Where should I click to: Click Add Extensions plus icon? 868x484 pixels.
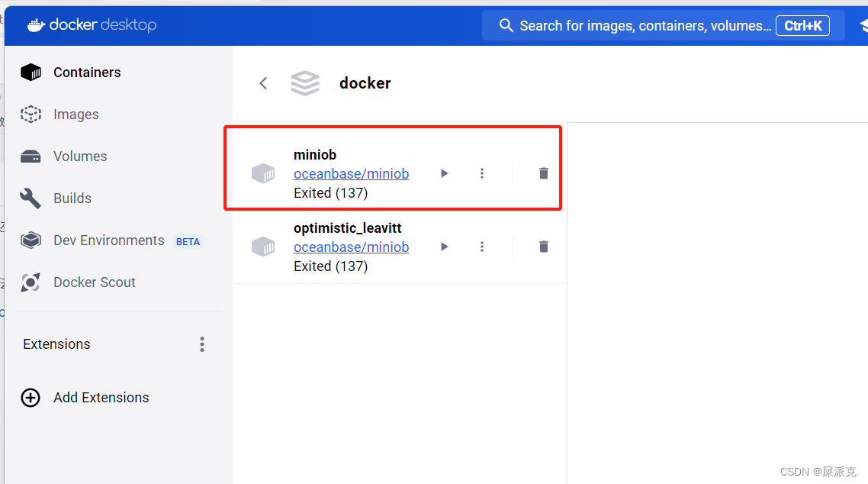pyautogui.click(x=31, y=398)
